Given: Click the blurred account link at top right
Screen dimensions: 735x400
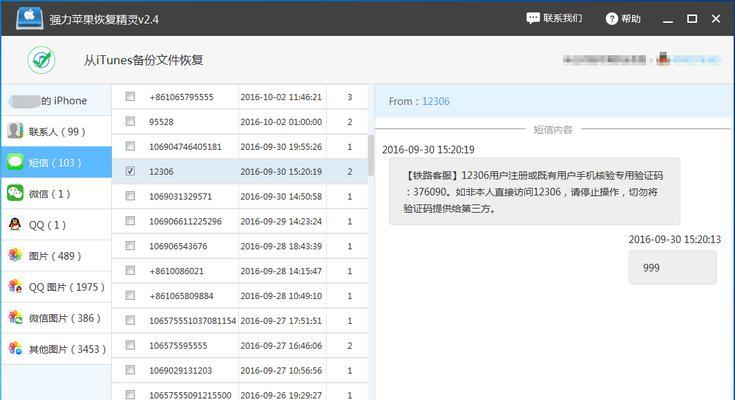Looking at the screenshot, I should click(x=696, y=60).
